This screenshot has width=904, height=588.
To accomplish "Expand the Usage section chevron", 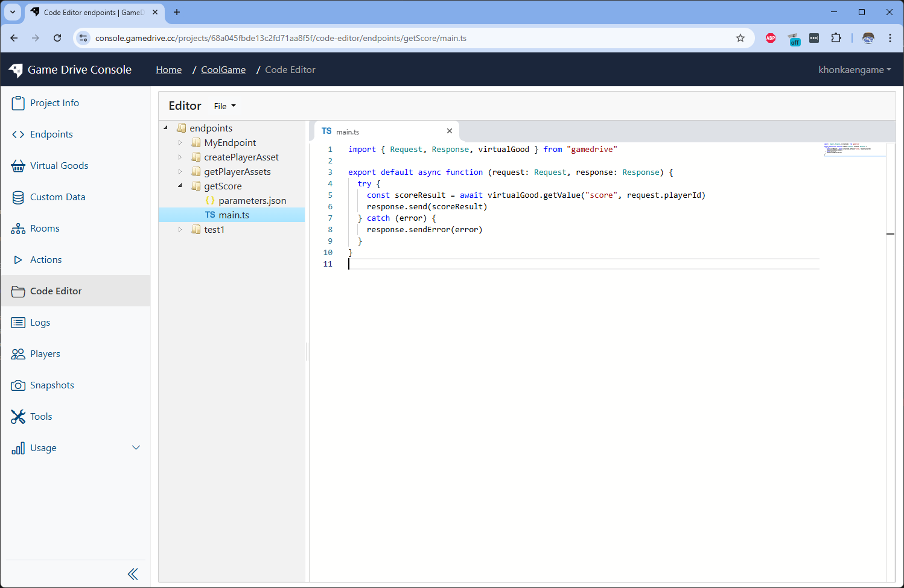I will [136, 447].
